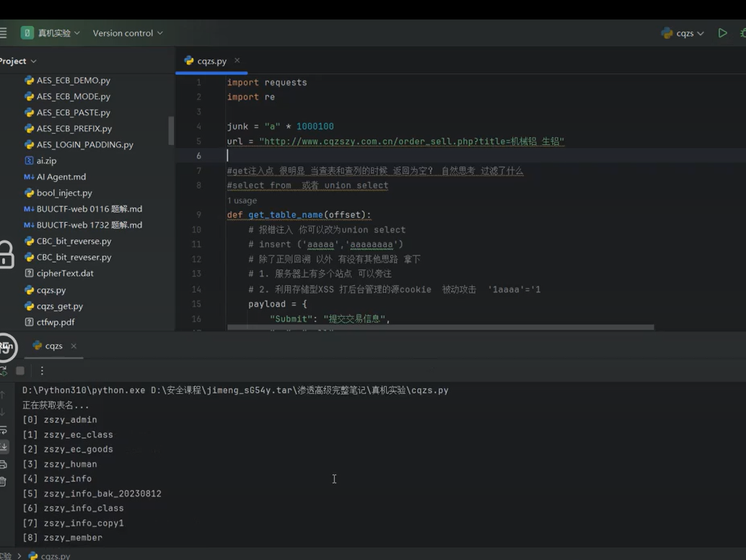The height and width of the screenshot is (560, 746).
Task: Click the 'payload = {' line
Action: tap(277, 304)
